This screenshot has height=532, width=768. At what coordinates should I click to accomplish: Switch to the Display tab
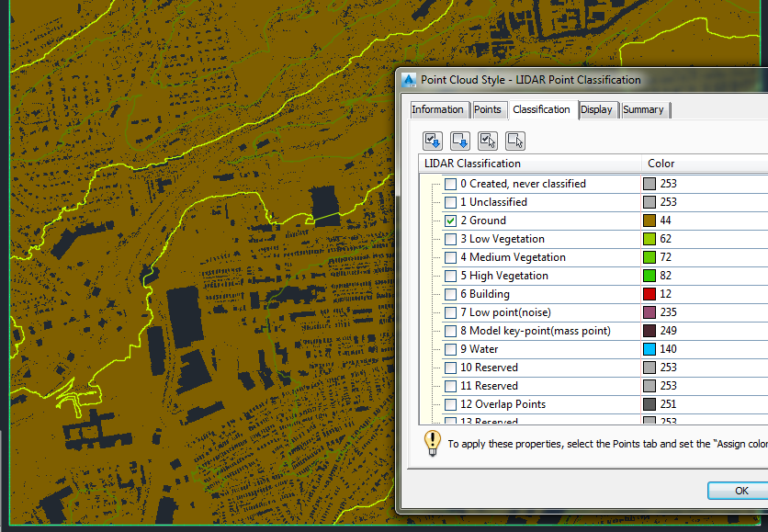coord(598,109)
